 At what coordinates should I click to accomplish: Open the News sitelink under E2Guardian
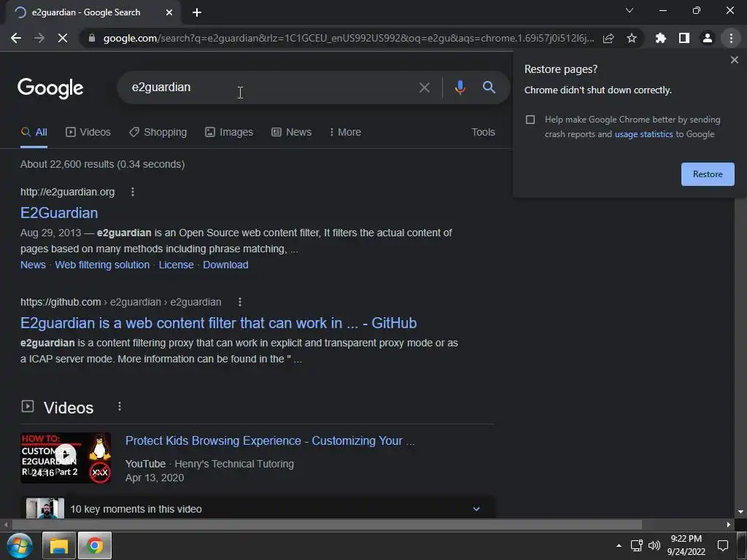tap(33, 265)
